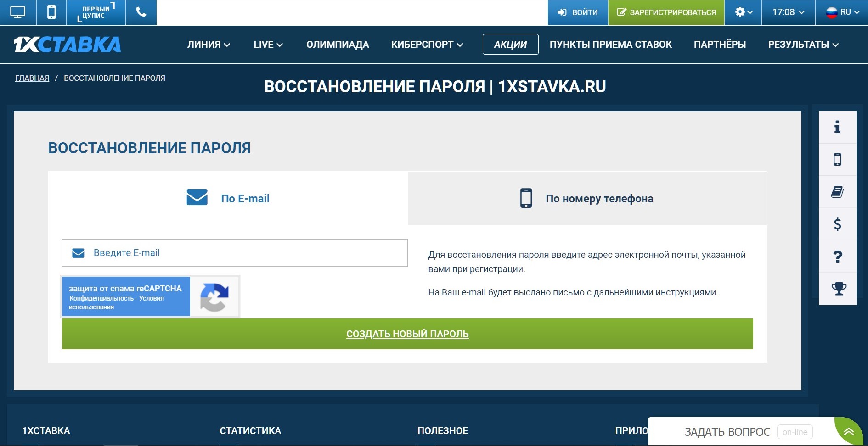The image size is (868, 446).
Task: Click the envelope icon in By E-mail tab
Action: pyautogui.click(x=197, y=197)
